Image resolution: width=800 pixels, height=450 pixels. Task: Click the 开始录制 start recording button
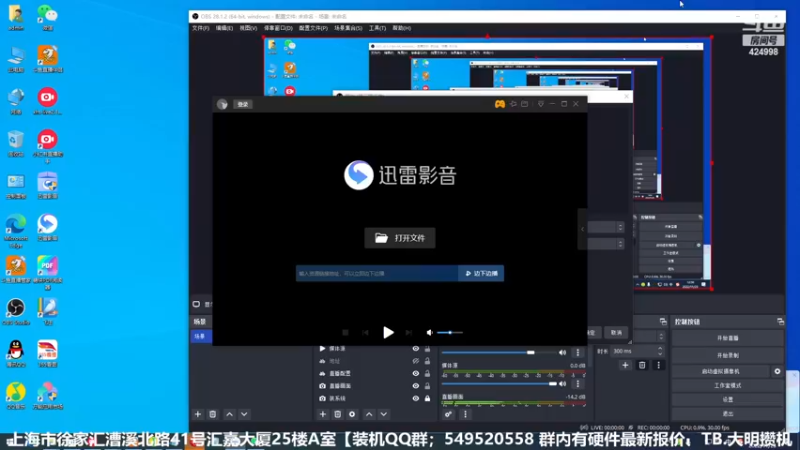click(x=728, y=355)
